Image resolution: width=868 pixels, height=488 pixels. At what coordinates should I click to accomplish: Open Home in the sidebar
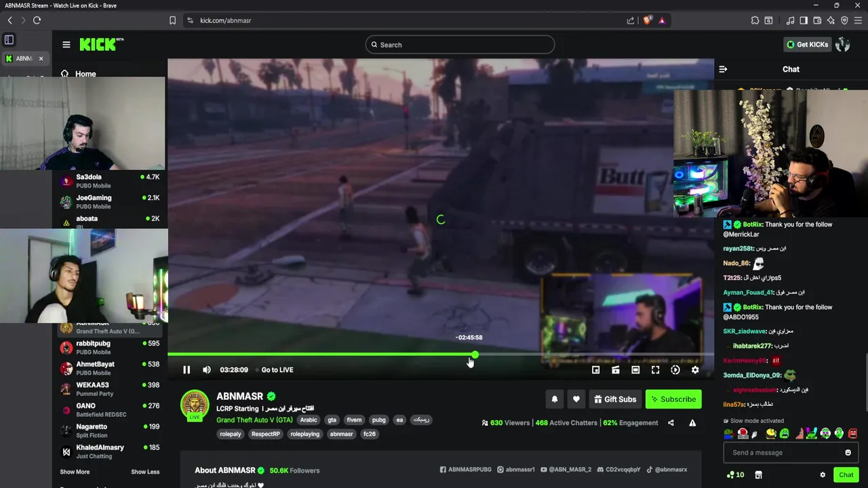click(x=79, y=74)
